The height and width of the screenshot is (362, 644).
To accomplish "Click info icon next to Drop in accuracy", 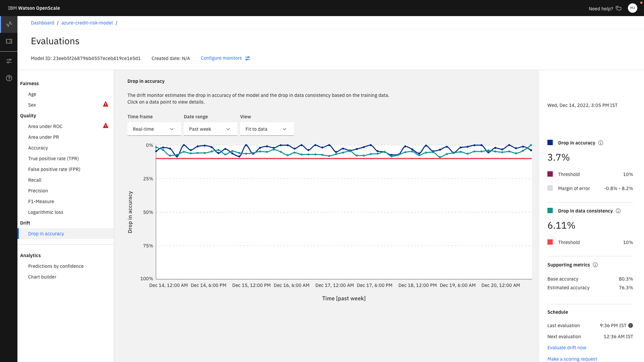I will 601,143.
